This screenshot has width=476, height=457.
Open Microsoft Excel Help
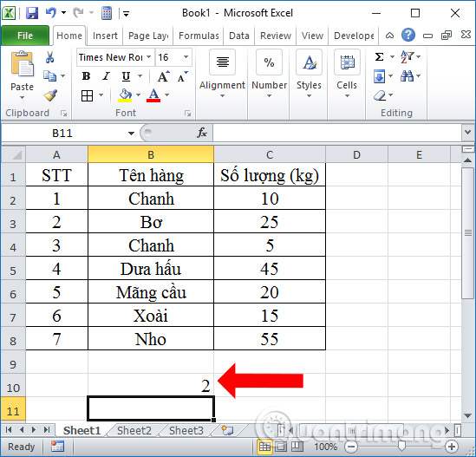click(408, 35)
